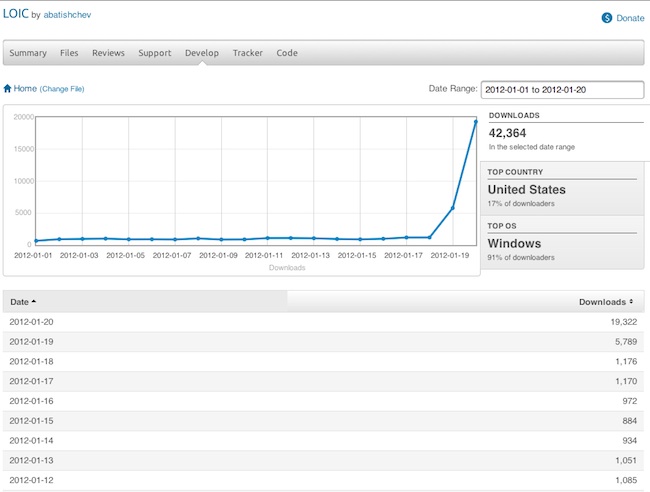Viewport: 650px width, 492px height.
Task: Switch to the Code tab
Action: (287, 53)
